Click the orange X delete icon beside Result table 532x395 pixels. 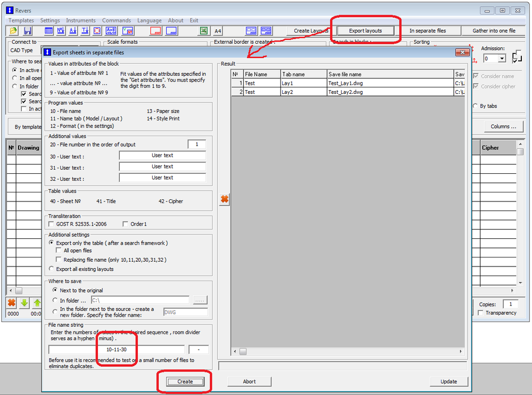tap(225, 199)
